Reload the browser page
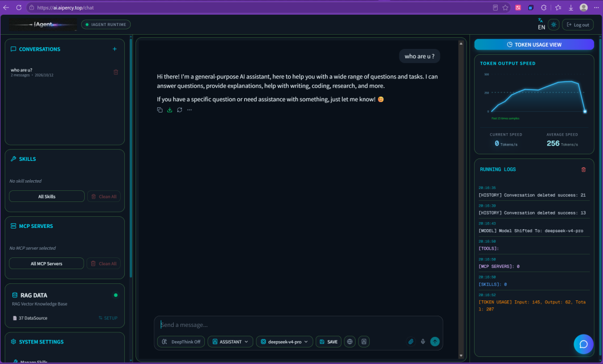 click(18, 7)
